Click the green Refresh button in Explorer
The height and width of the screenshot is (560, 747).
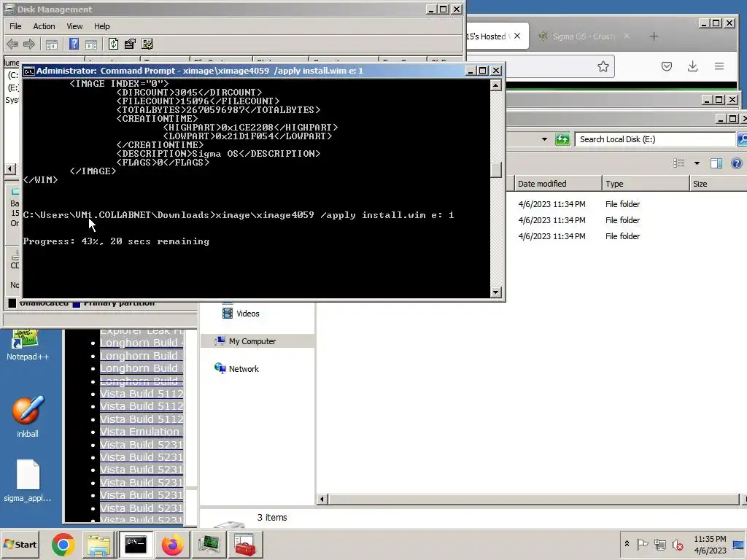coord(562,139)
